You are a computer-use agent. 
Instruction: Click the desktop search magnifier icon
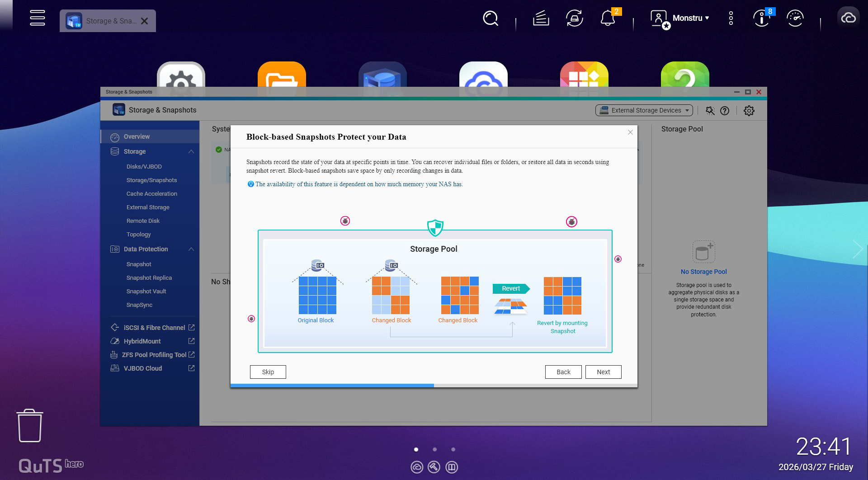490,19
